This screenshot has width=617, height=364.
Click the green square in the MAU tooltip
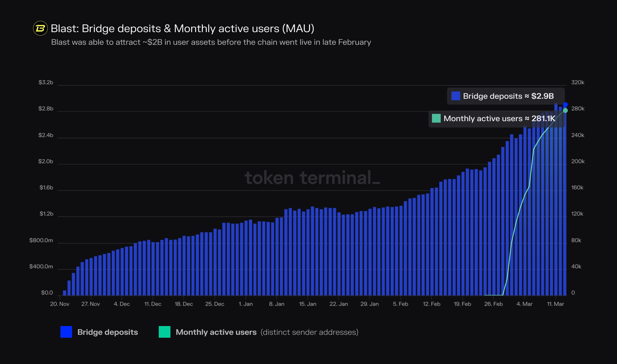(436, 118)
